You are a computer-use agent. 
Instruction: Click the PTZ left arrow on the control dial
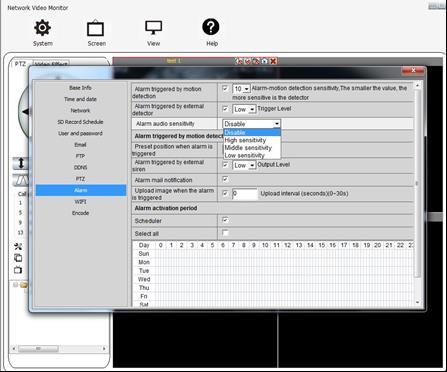pyautogui.click(x=25, y=112)
